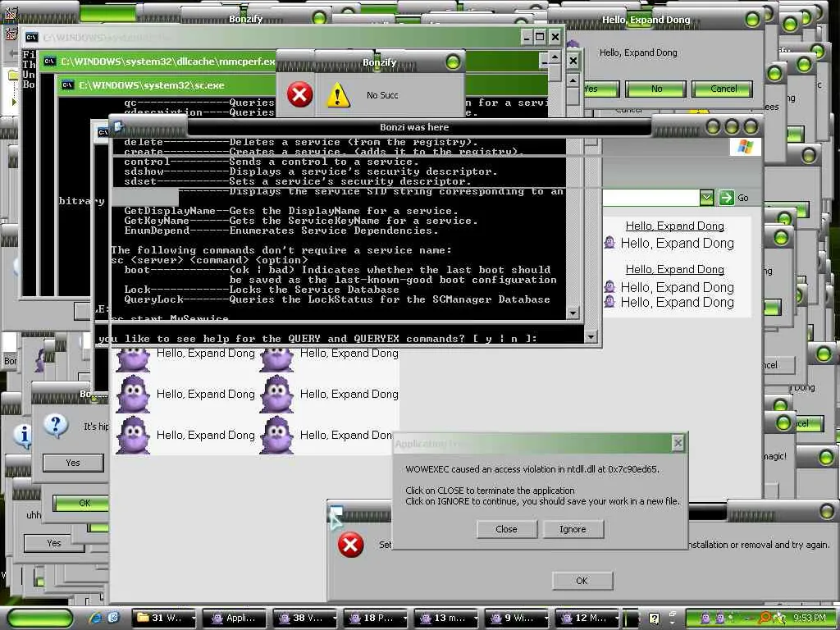Click the Windows flag logo in browser window
This screenshot has width=840, height=630.
745,147
